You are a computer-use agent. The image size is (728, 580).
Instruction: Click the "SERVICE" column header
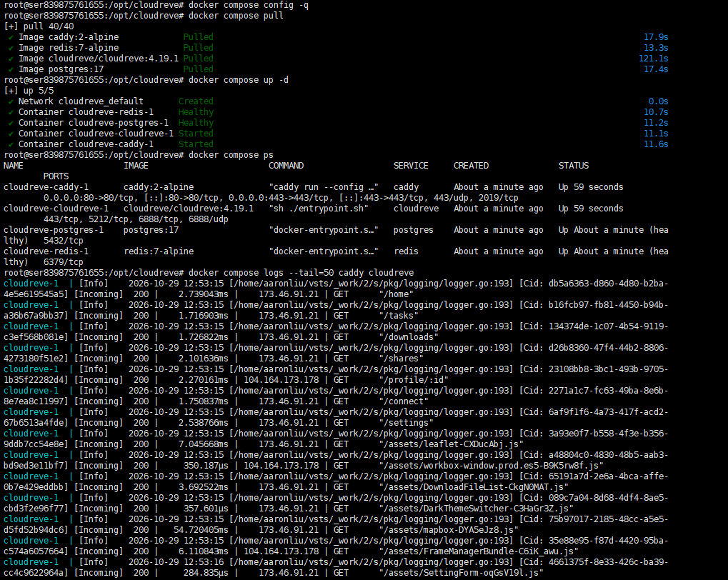(x=411, y=166)
